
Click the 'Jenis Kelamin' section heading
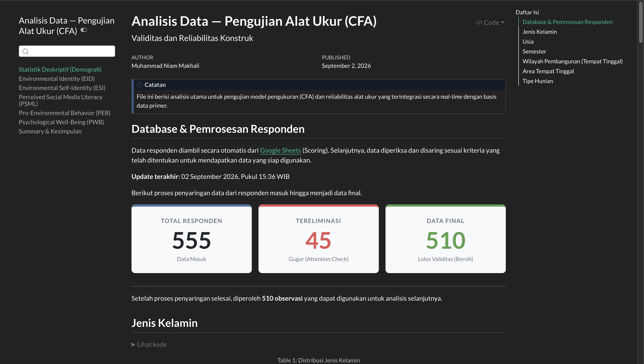pos(165,323)
